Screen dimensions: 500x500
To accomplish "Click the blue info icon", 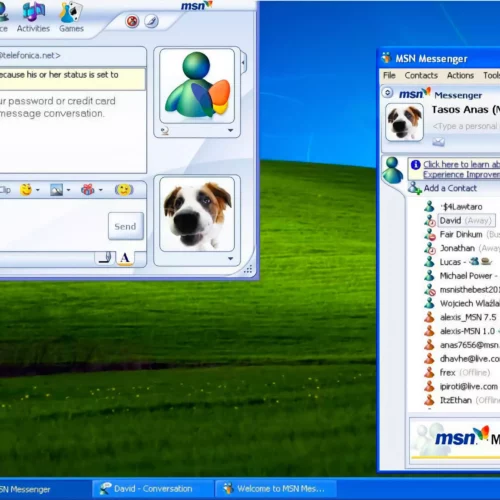I will point(415,165).
